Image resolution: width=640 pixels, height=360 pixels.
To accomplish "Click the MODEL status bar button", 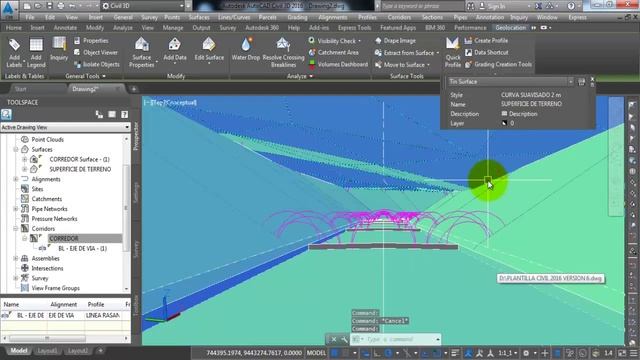I will tap(316, 353).
